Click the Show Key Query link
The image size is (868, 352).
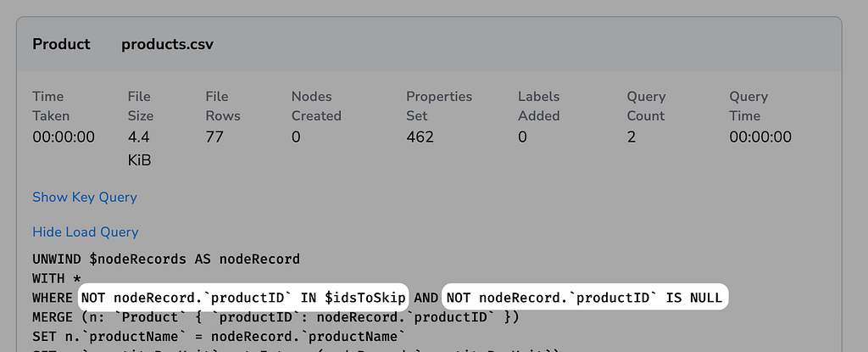84,197
